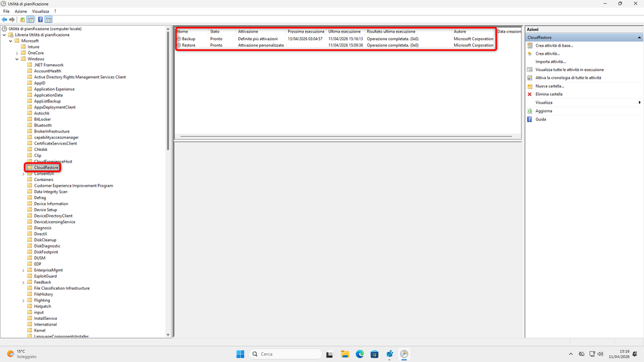Open the File menu
644x362 pixels.
(x=6, y=11)
